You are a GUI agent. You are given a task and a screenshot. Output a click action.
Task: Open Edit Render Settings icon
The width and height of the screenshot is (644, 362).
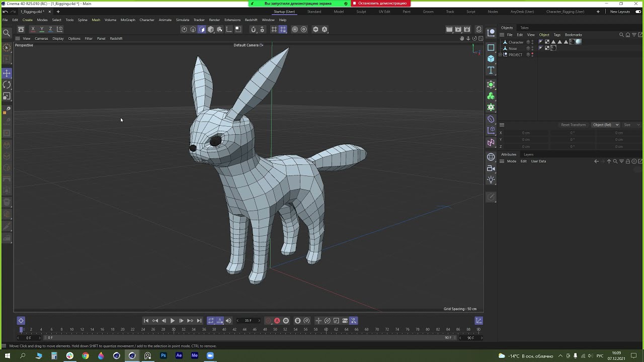[467, 29]
